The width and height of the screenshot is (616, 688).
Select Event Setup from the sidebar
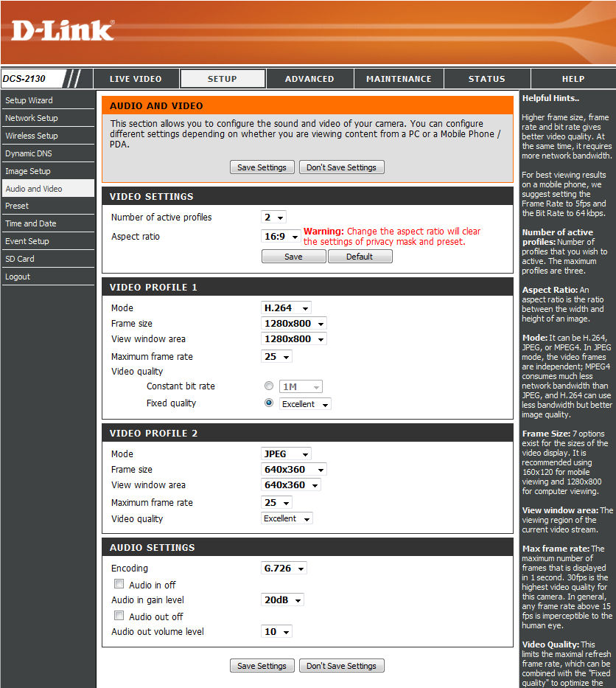27,241
